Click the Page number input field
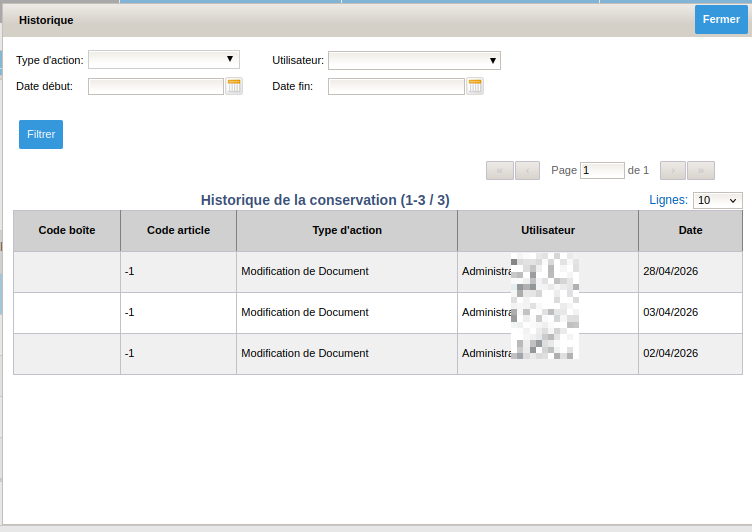Image resolution: width=752 pixels, height=532 pixels. pyautogui.click(x=602, y=170)
